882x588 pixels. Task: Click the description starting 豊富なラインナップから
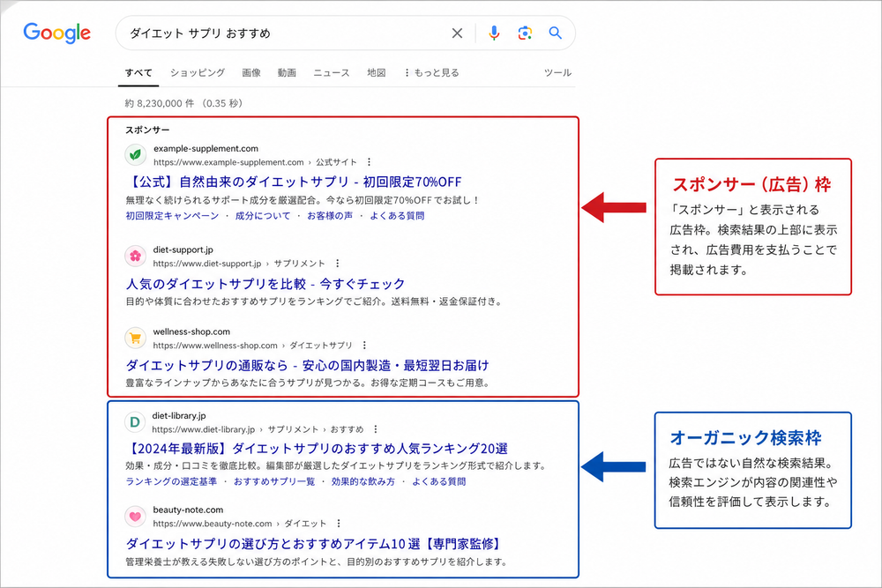pyautogui.click(x=308, y=383)
